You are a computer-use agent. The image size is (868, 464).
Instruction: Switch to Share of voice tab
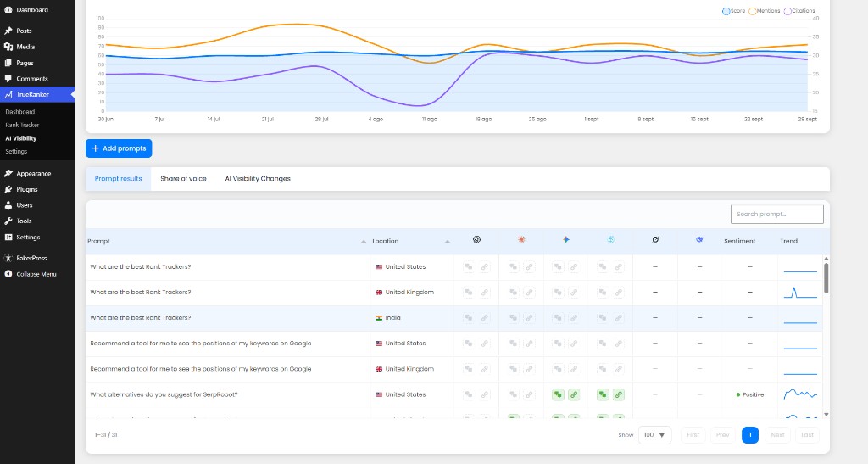[x=183, y=179]
